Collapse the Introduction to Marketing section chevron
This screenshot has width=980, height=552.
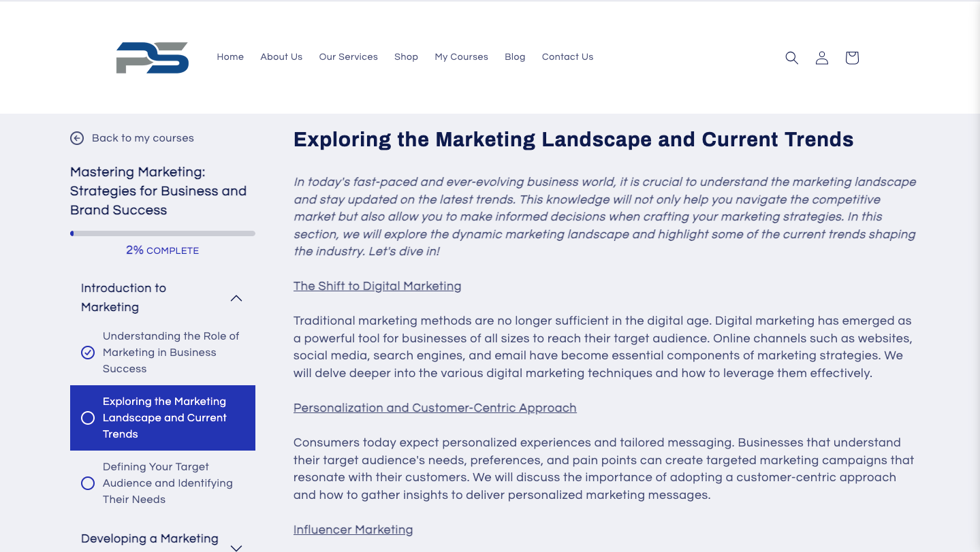pyautogui.click(x=236, y=298)
